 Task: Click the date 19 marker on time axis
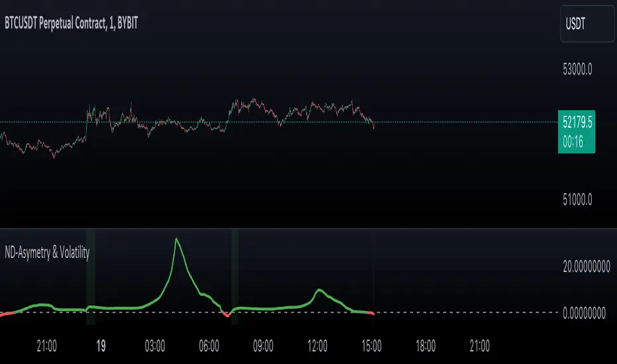pyautogui.click(x=101, y=346)
